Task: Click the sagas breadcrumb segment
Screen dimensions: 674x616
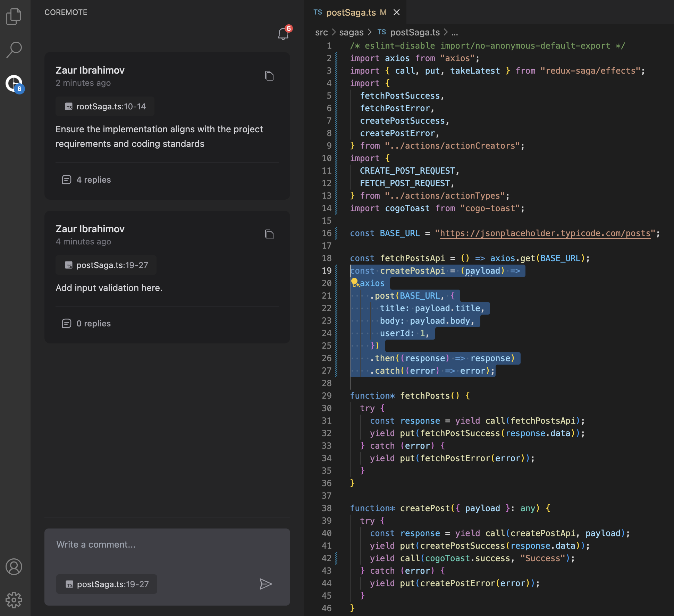Action: [351, 32]
